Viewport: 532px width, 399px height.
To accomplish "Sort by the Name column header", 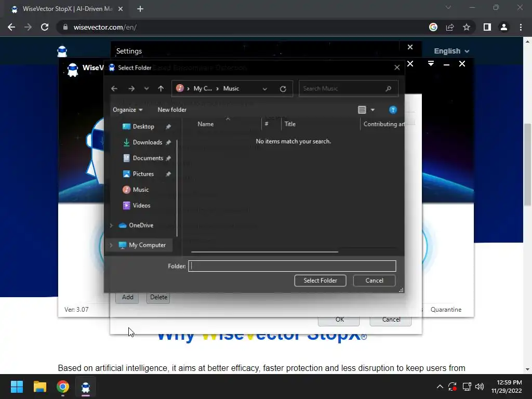I will click(x=206, y=124).
